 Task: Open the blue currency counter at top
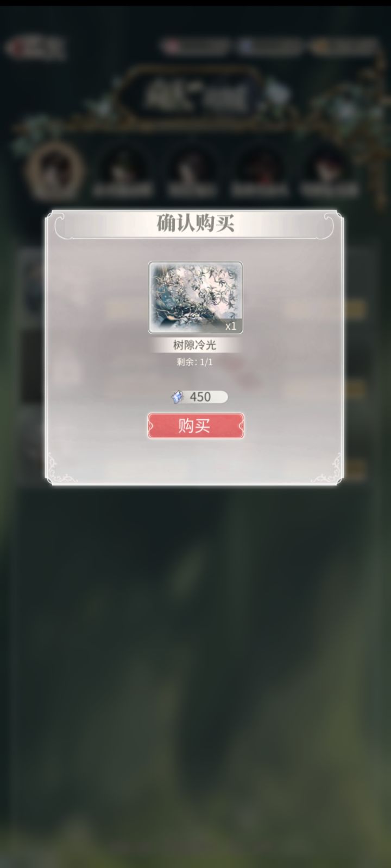pyautogui.click(x=270, y=47)
